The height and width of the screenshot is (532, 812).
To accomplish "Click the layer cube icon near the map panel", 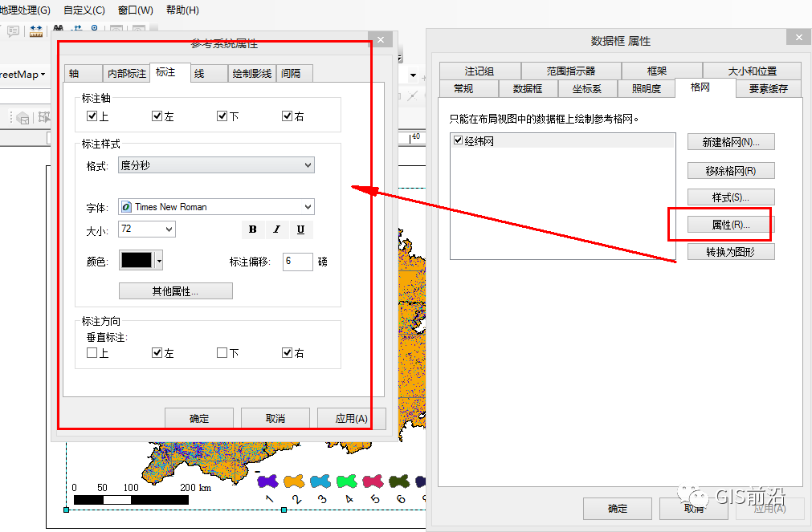I will pyautogui.click(x=22, y=118).
